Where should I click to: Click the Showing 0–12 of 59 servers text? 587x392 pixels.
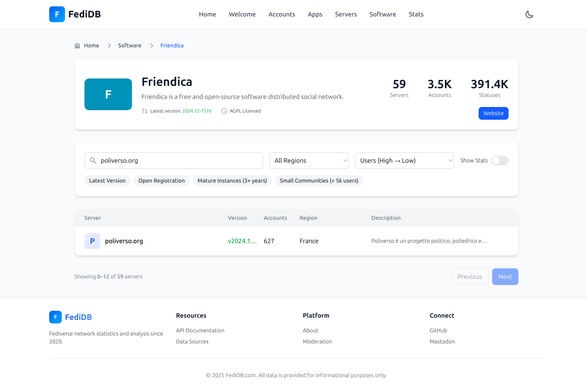(x=109, y=277)
